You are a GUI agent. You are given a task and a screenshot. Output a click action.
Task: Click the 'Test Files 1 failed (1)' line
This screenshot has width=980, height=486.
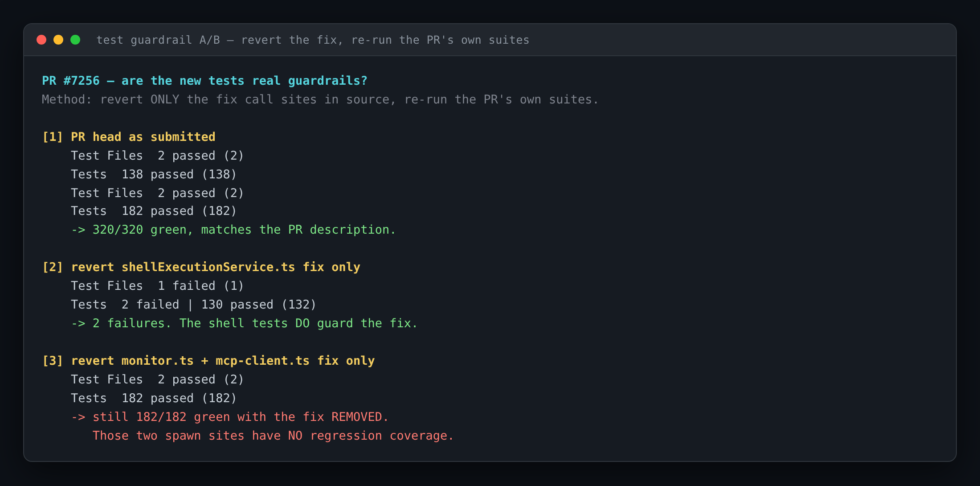coord(157,286)
